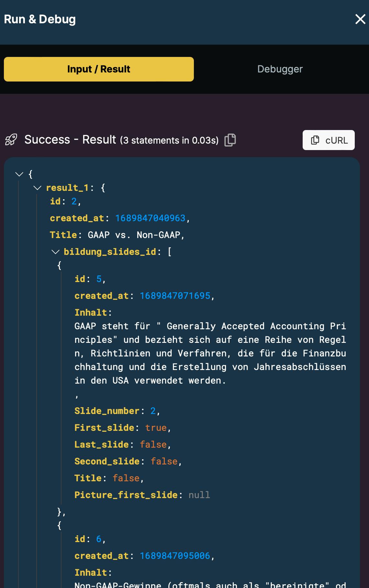Click the Success - Result heading
This screenshot has height=588, width=369.
70,140
